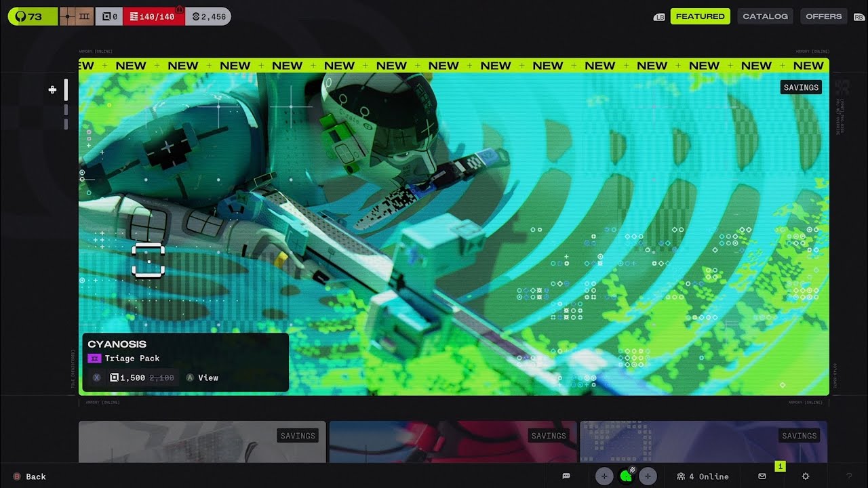Image resolution: width=868 pixels, height=488 pixels.
Task: Click the LB shoulder button prompt
Action: (x=659, y=17)
